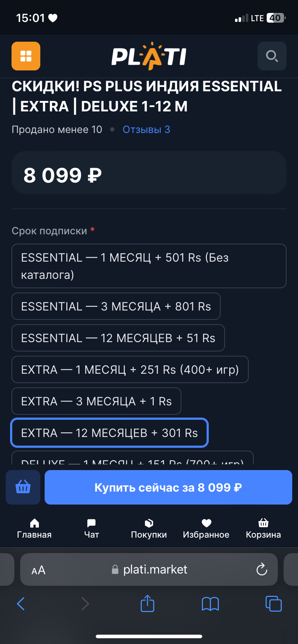
Task: Go to Главная home tab
Action: 34,528
